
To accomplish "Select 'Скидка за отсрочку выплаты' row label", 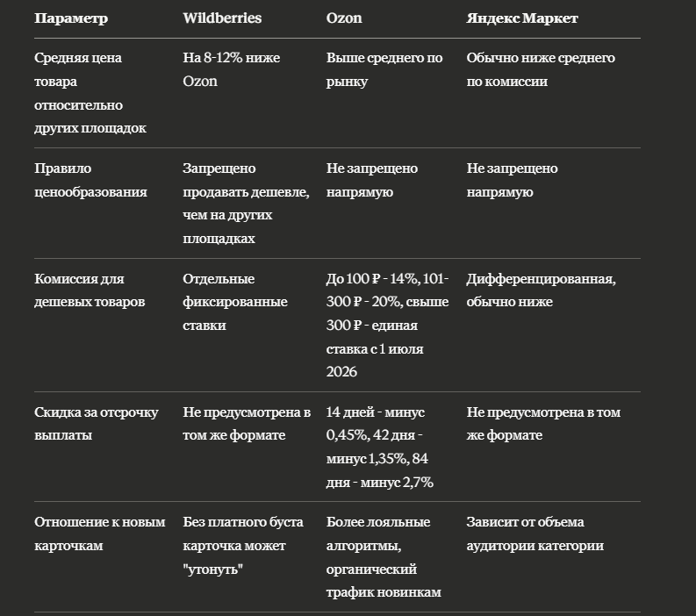I will [x=97, y=423].
